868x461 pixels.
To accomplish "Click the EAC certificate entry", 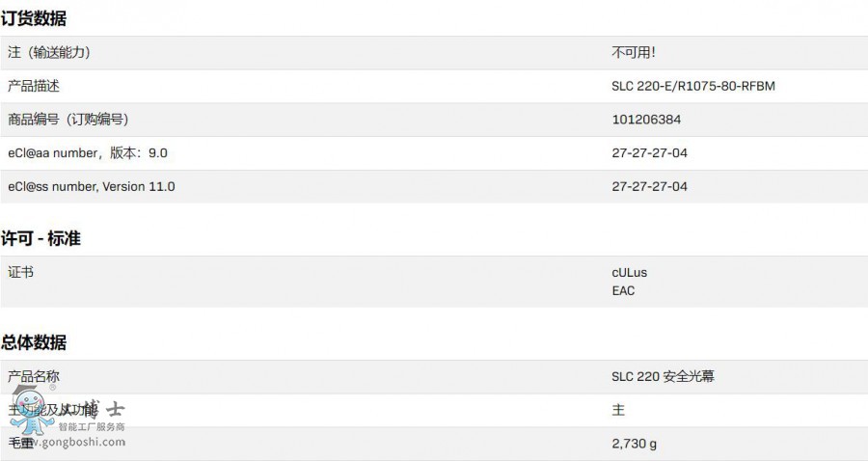I will [624, 290].
